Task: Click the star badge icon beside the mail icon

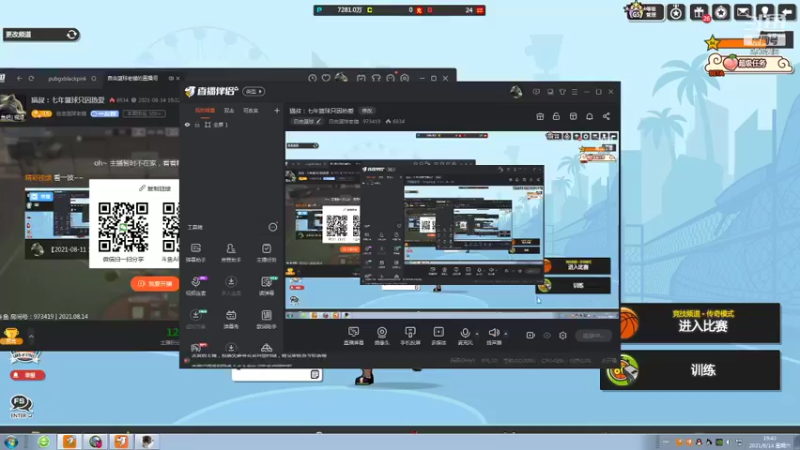Action: 721,12
